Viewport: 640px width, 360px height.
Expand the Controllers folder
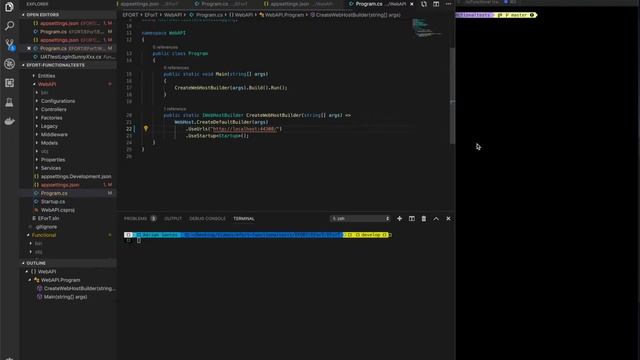[53, 109]
